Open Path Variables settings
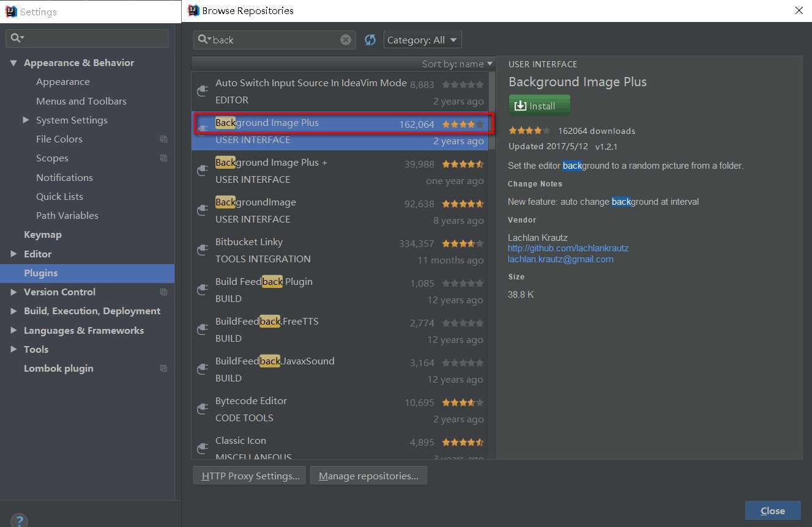The height and width of the screenshot is (527, 812). point(67,216)
